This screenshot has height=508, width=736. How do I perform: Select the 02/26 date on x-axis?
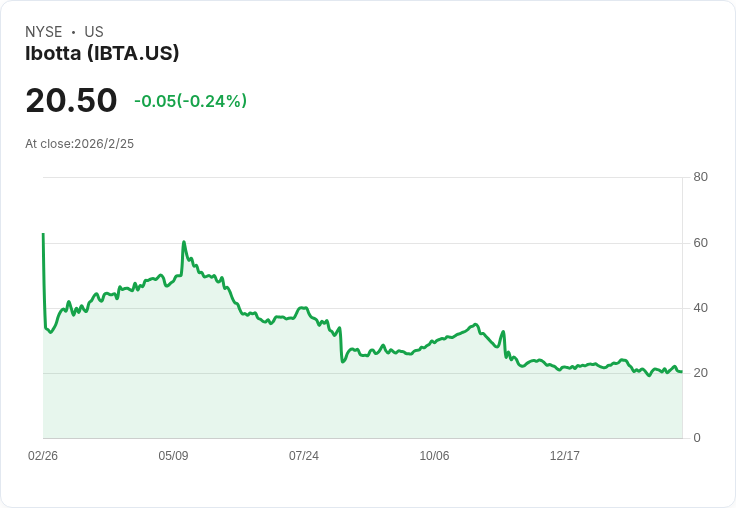point(43,456)
